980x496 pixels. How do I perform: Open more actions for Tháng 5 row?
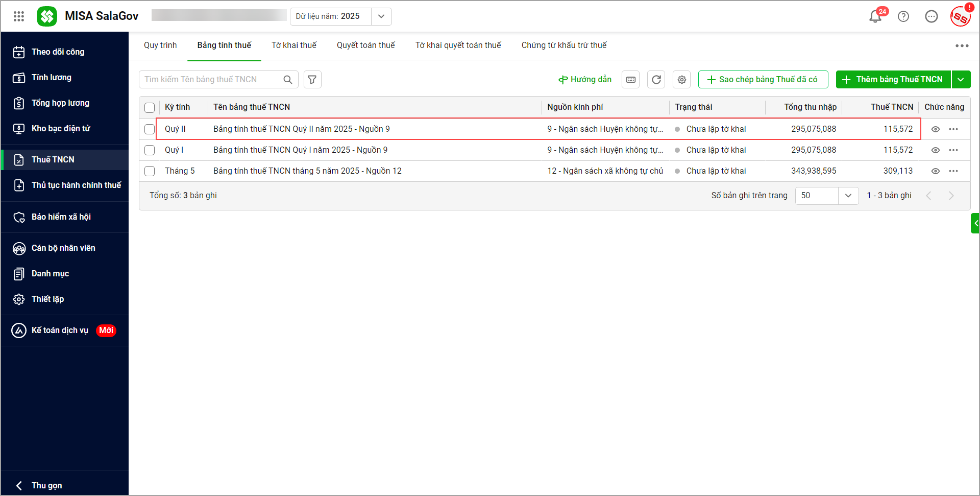click(953, 171)
